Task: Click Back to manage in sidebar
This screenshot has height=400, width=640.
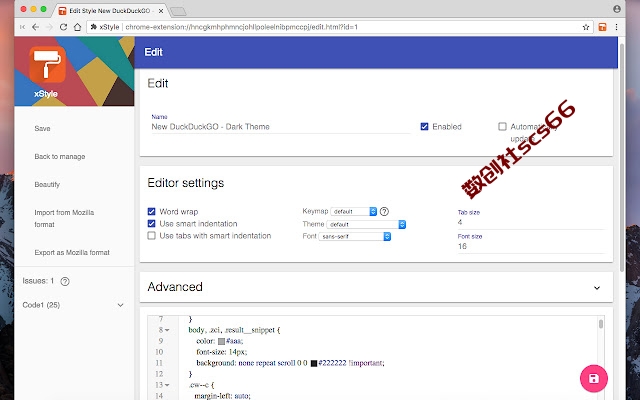Action: coord(60,156)
